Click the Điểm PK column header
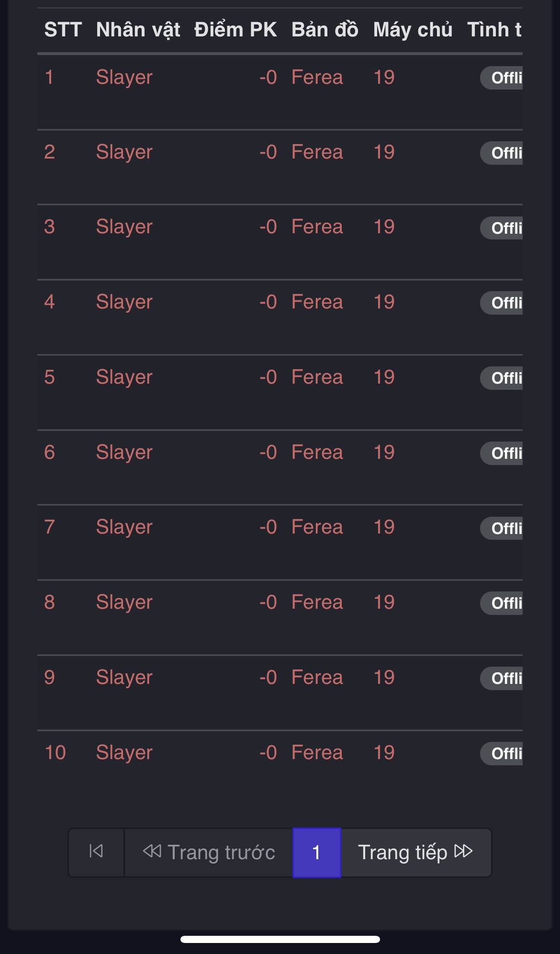Screen dimensions: 560x954 point(235,30)
